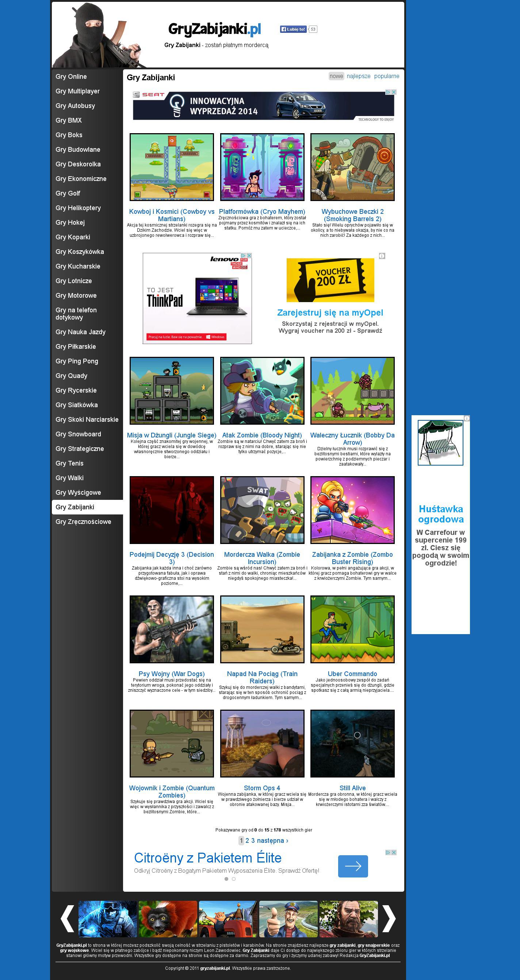Click the left carousel arrow at bottom
The image size is (520, 980).
coord(68,919)
